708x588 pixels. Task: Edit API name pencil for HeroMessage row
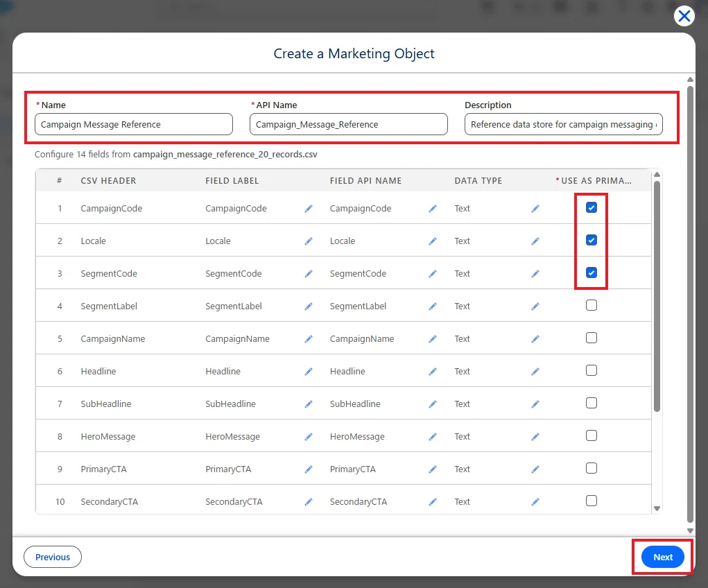(433, 437)
